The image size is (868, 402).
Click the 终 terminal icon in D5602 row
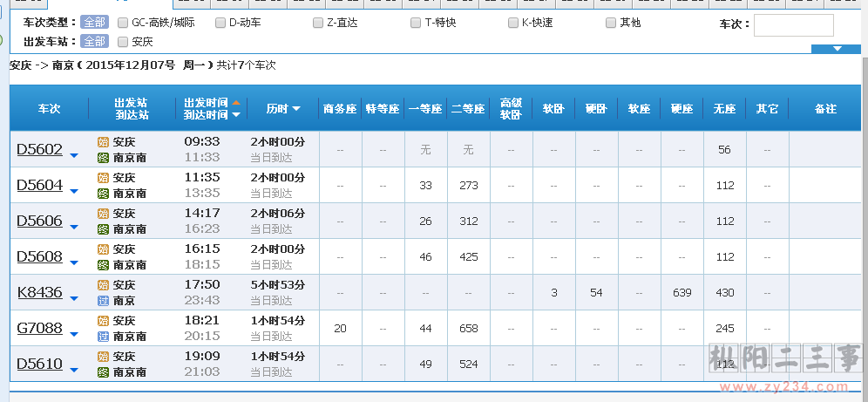coord(103,157)
